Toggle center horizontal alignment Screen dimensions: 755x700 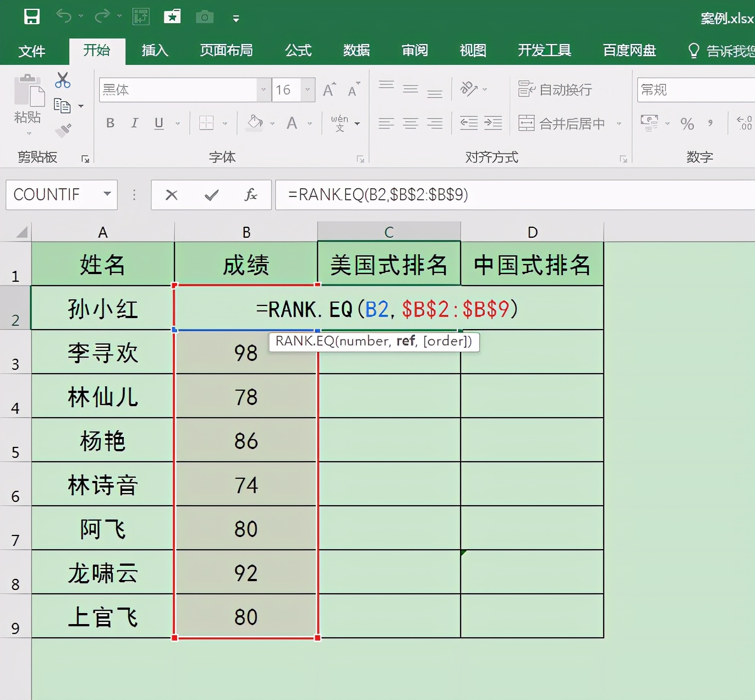(x=411, y=123)
